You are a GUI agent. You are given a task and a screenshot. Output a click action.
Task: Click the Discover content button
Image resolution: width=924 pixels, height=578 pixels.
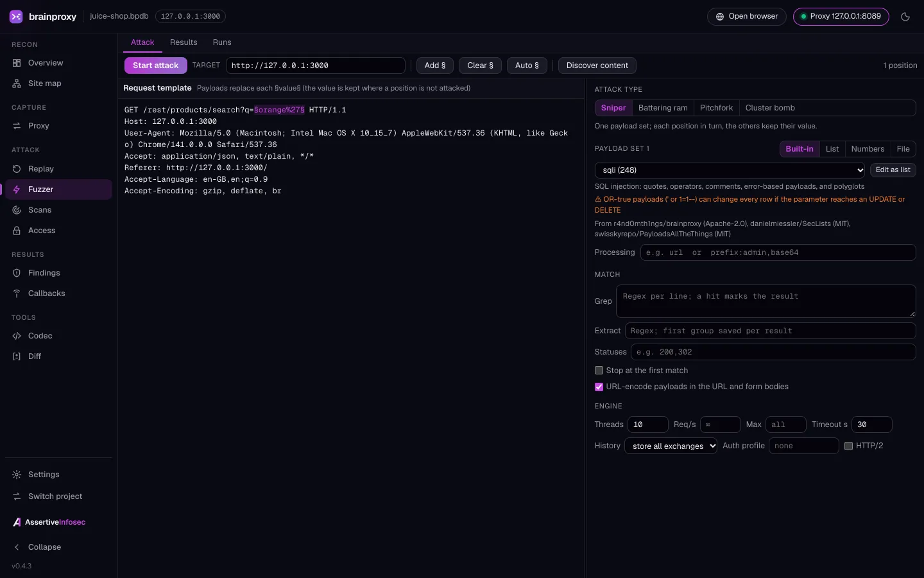pos(597,66)
